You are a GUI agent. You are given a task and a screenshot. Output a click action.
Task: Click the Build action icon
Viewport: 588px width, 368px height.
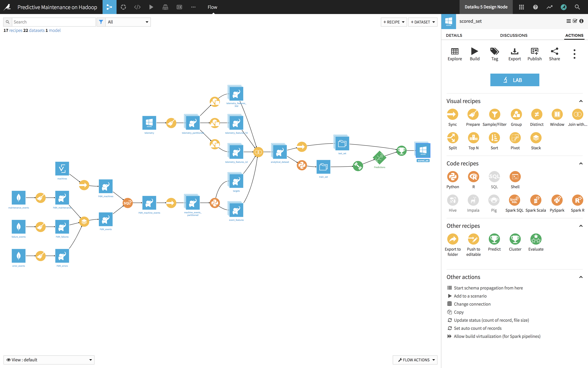coord(475,54)
